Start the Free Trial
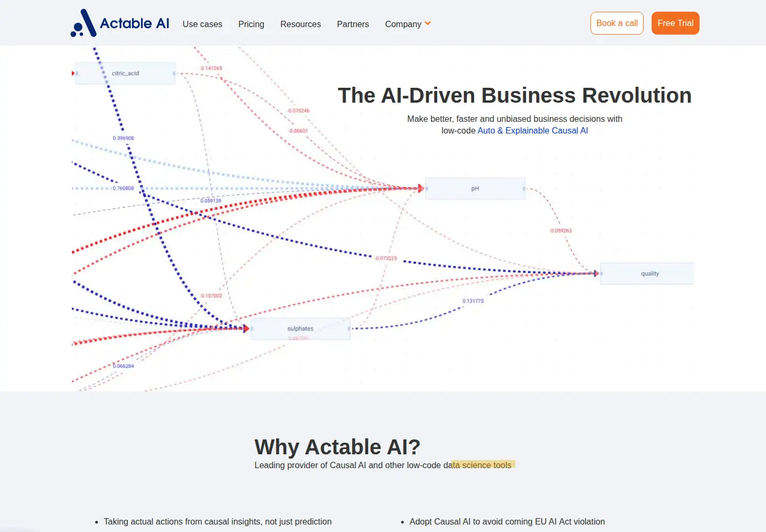Image resolution: width=766 pixels, height=532 pixels. 676,23
